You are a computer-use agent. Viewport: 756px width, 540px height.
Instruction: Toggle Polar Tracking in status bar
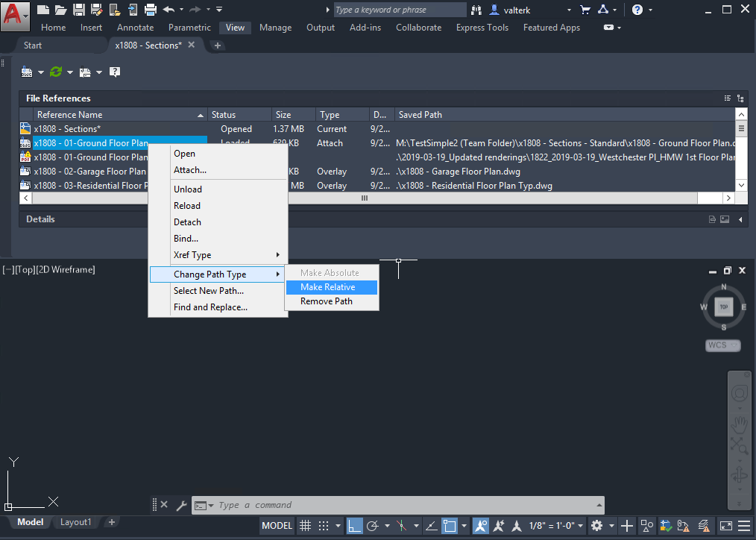click(x=372, y=526)
